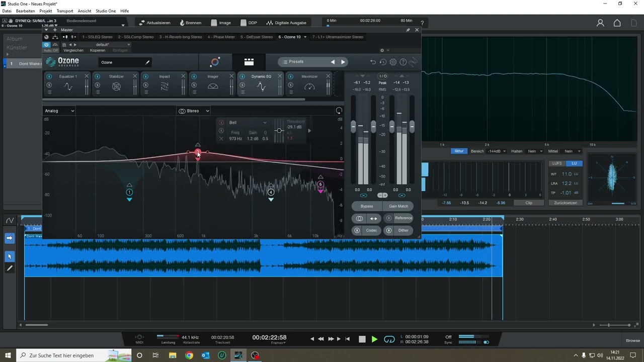The width and height of the screenshot is (644, 362).
Task: Return to zero with the transport button
Action: coord(347,339)
